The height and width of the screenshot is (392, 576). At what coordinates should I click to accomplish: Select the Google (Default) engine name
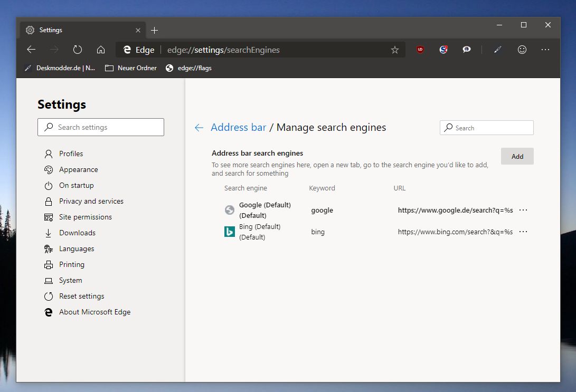click(x=265, y=210)
